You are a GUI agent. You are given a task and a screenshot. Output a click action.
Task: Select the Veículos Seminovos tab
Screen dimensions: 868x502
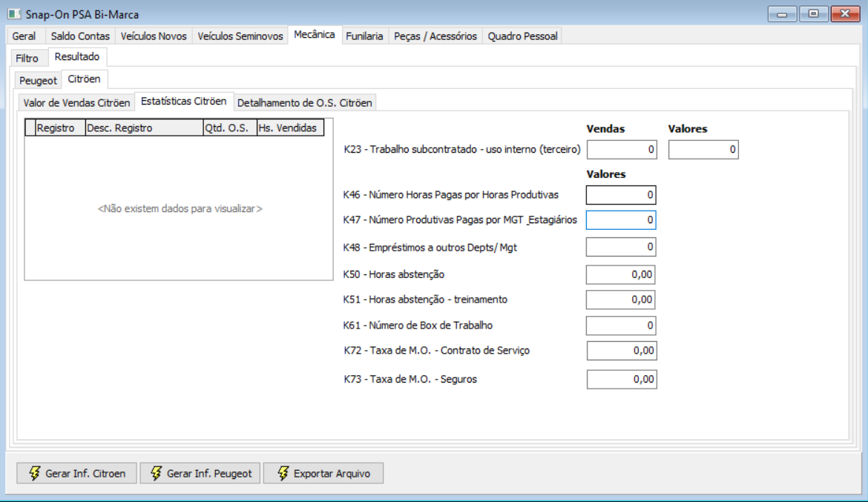[240, 36]
